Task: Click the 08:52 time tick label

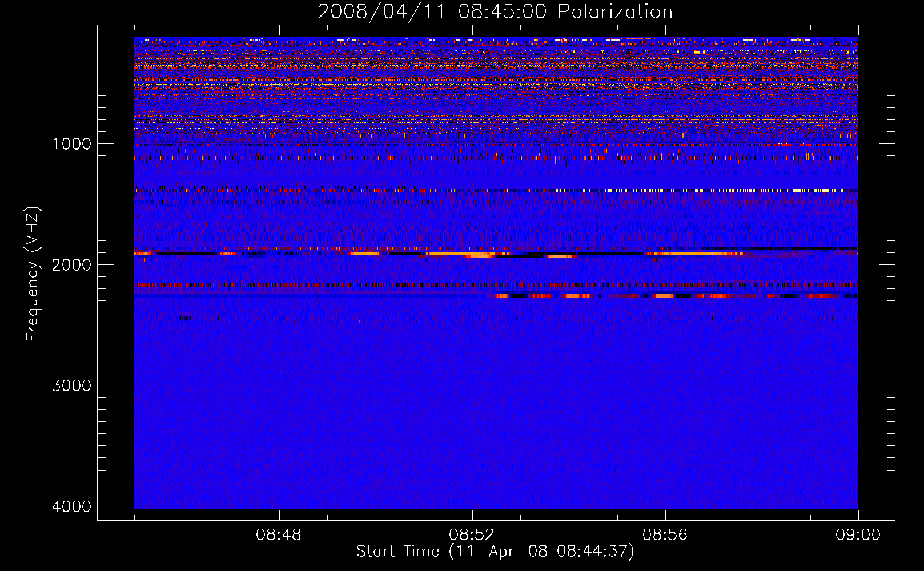Action: (x=472, y=535)
